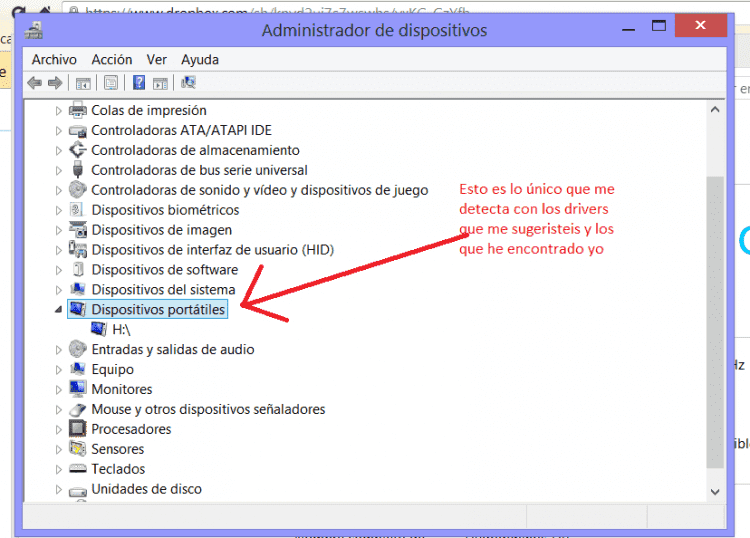
Task: Select the H:\ device entry
Action: pyautogui.click(x=121, y=329)
